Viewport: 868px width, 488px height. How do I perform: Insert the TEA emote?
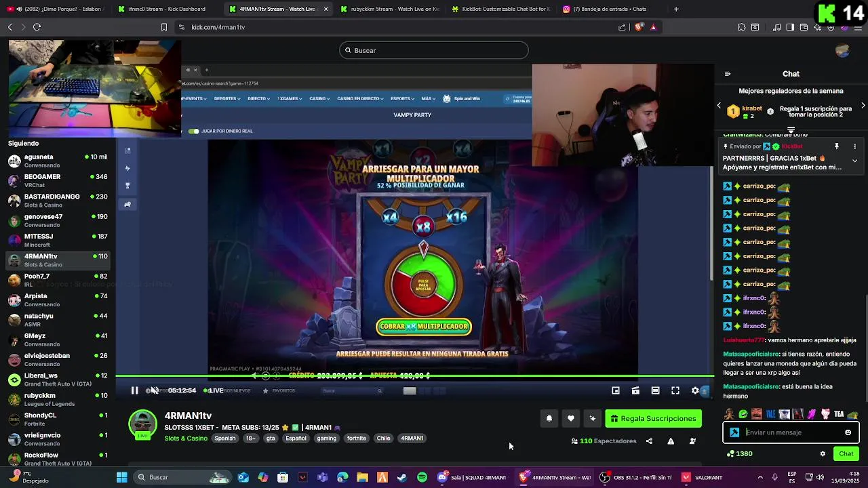click(839, 414)
